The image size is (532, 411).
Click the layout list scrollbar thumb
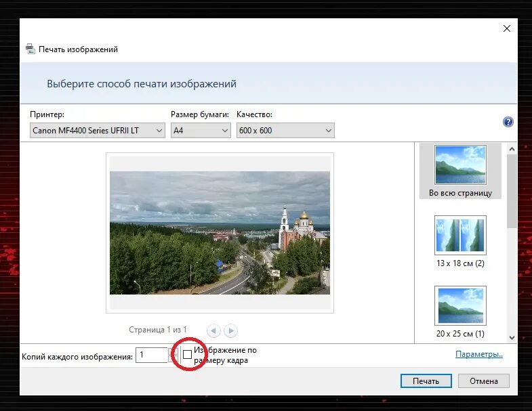tap(512, 192)
